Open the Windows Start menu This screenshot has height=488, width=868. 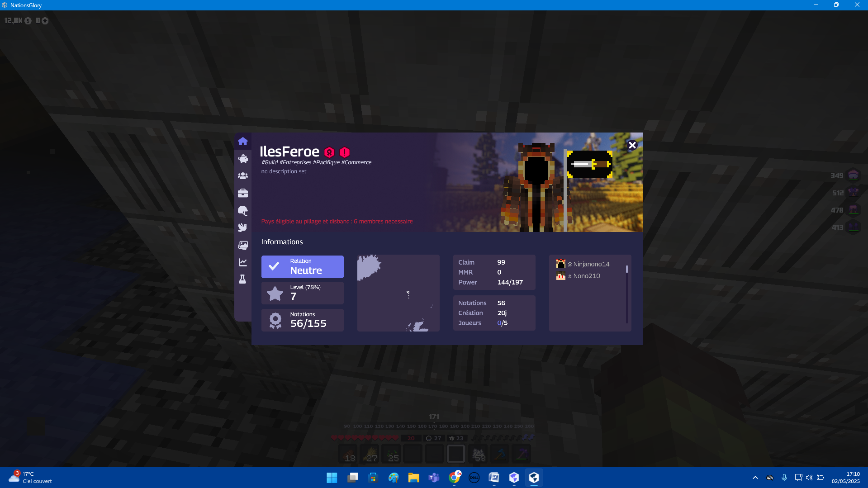click(332, 478)
